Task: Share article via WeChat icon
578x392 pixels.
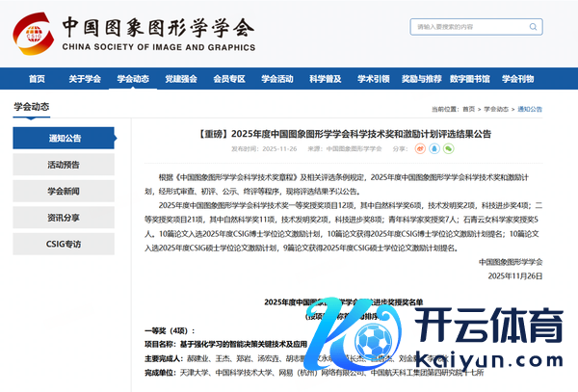Action: coord(448,149)
